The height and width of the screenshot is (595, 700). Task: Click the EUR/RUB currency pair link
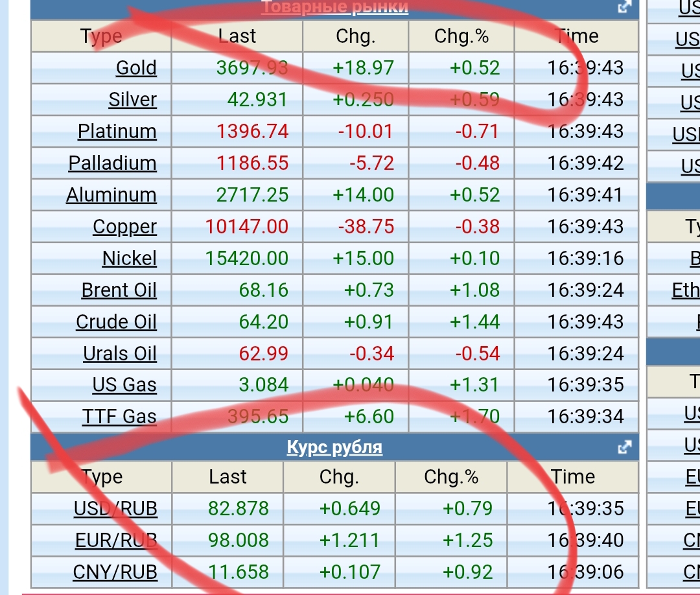tap(116, 540)
